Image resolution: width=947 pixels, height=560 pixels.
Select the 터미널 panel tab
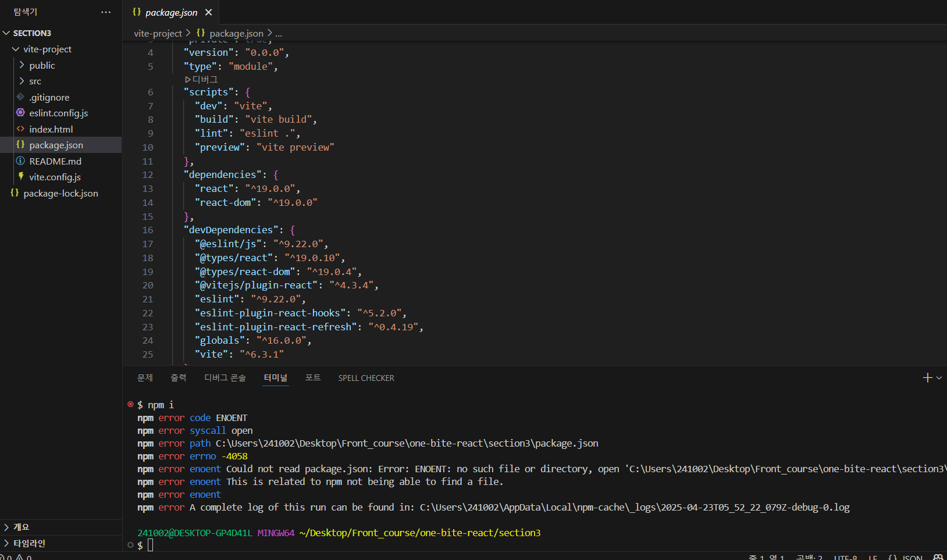click(276, 378)
